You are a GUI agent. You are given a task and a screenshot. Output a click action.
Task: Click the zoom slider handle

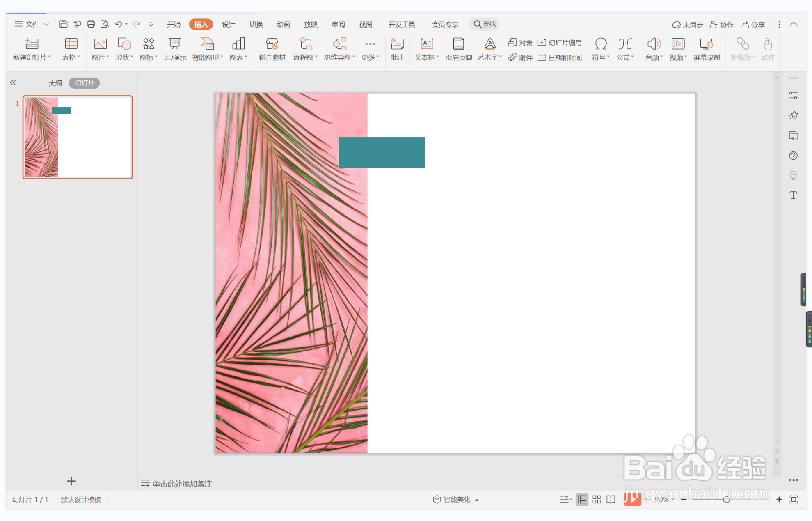point(726,499)
